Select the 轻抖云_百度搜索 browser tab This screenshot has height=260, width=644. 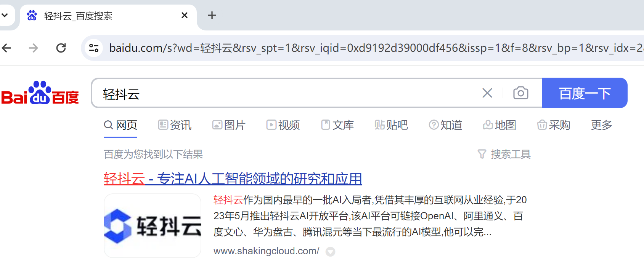pos(108,16)
